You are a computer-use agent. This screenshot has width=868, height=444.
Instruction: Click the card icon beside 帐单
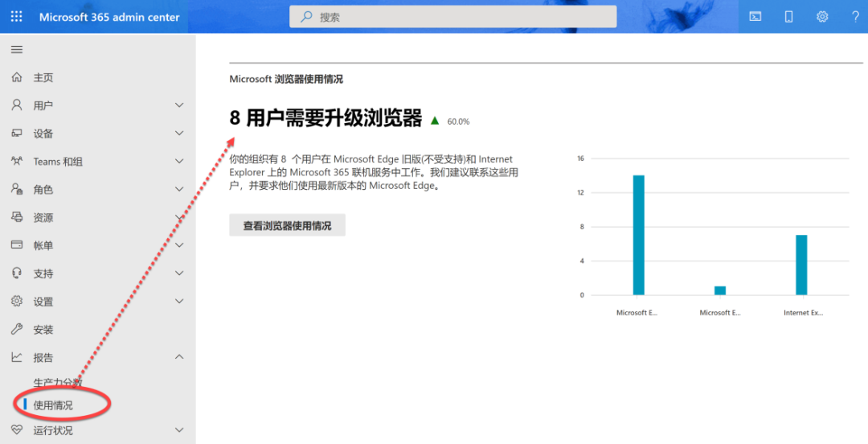tap(17, 245)
